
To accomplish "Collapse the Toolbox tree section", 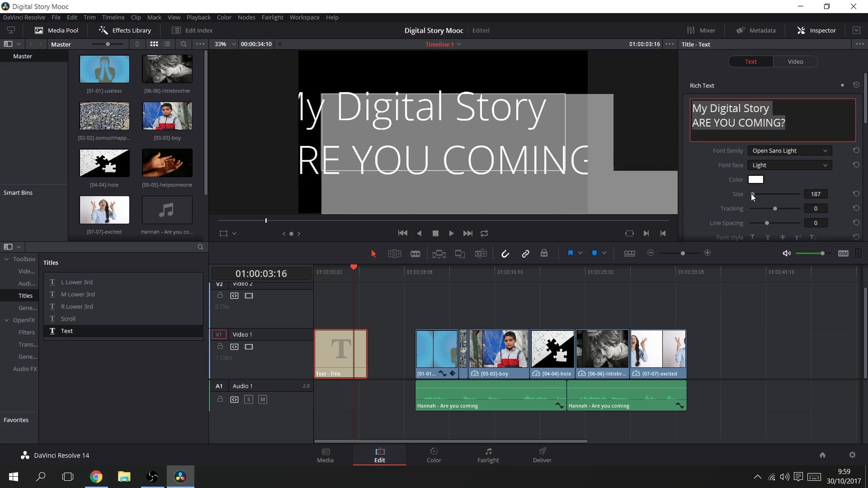I will click(7, 259).
